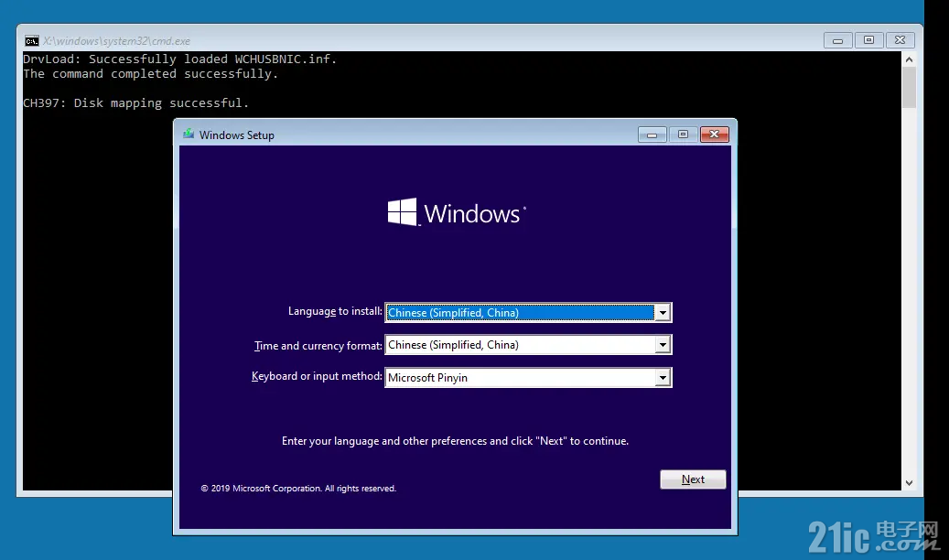Click the cmd.exe window title icon
Screen dimensions: 949x560
31,41
